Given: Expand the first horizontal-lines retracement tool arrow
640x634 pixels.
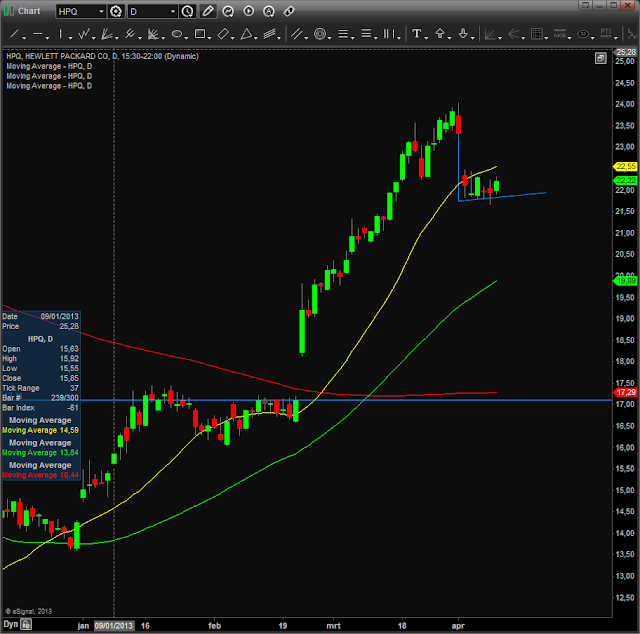Looking at the screenshot, I should pos(352,38).
